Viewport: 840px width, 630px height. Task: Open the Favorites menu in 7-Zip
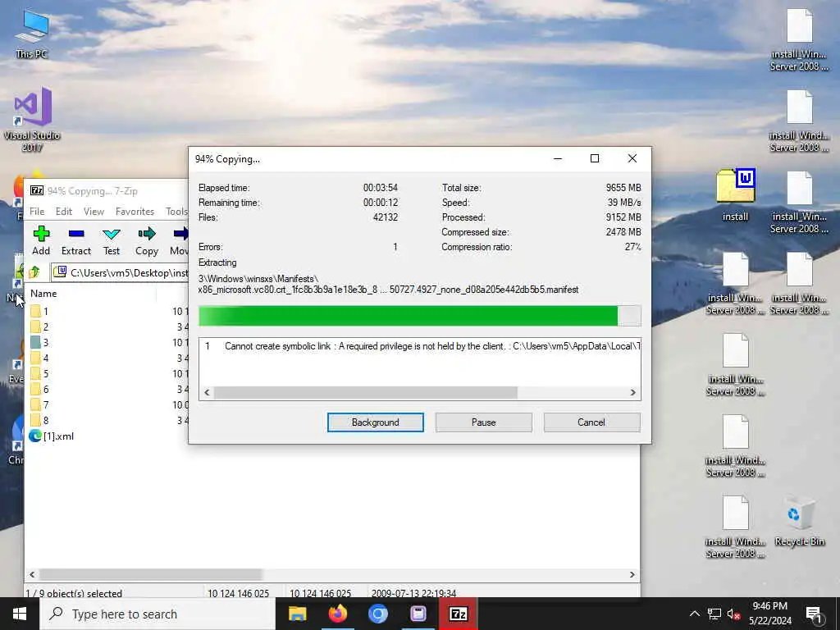coord(135,212)
